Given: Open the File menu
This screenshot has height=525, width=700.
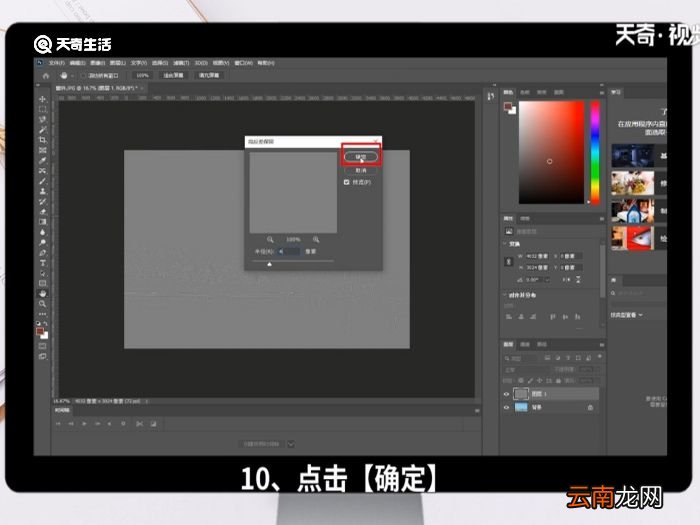Looking at the screenshot, I should [x=56, y=63].
